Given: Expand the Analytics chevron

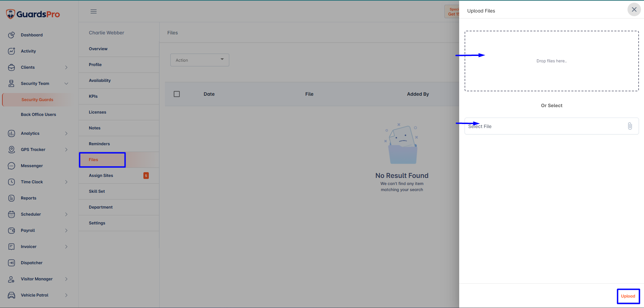Looking at the screenshot, I should click(x=66, y=133).
